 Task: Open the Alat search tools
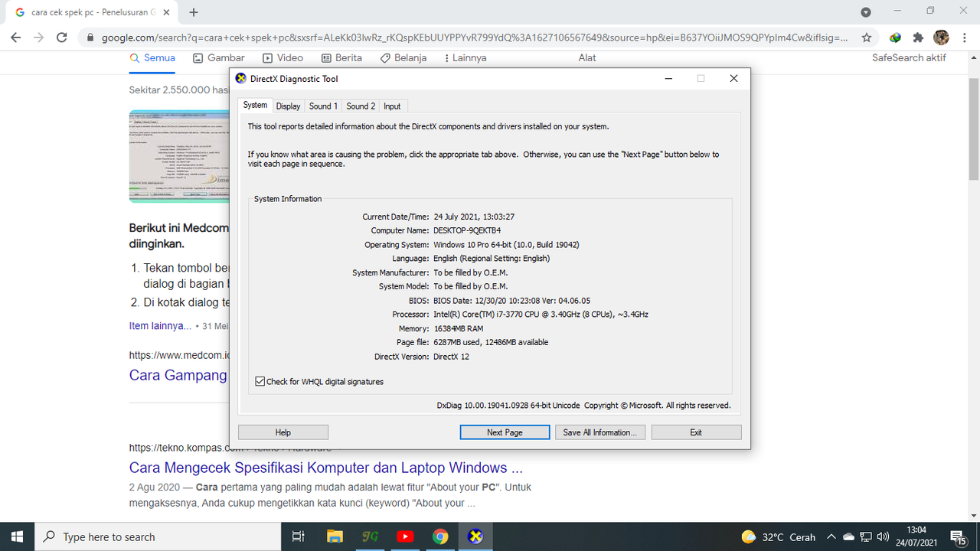[x=587, y=58]
